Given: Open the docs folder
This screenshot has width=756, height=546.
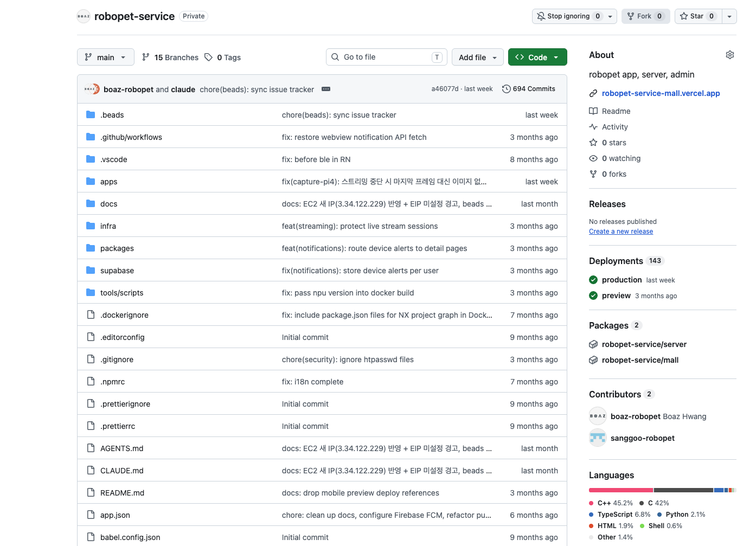Looking at the screenshot, I should click(x=108, y=204).
